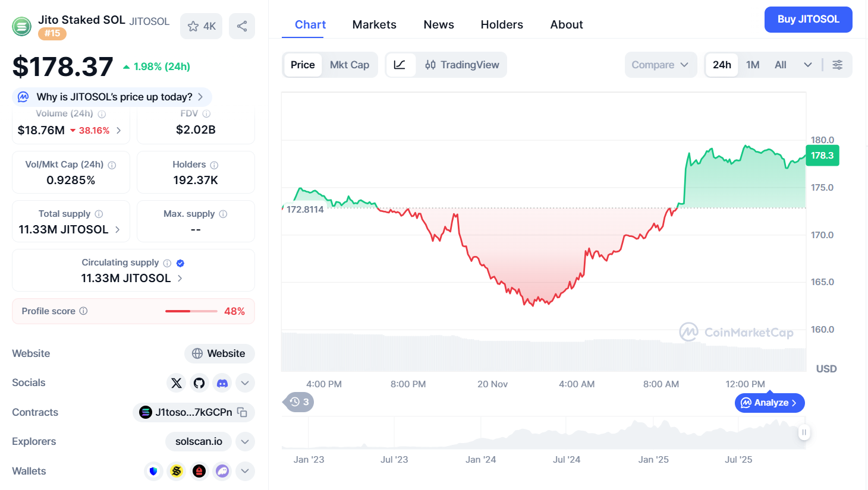The width and height of the screenshot is (868, 490).
Task: Switch to line chart icon
Action: tap(400, 65)
